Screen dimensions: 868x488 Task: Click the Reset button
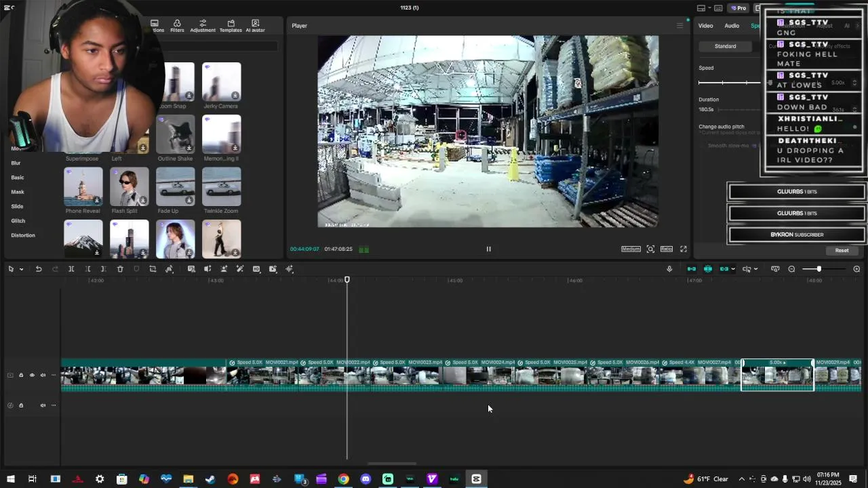[842, 250]
